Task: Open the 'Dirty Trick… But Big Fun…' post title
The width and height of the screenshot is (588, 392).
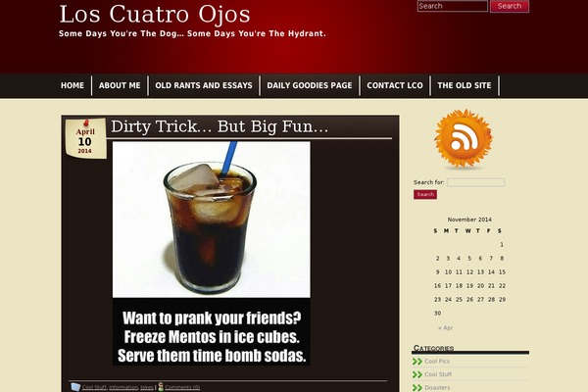Action: coord(220,126)
